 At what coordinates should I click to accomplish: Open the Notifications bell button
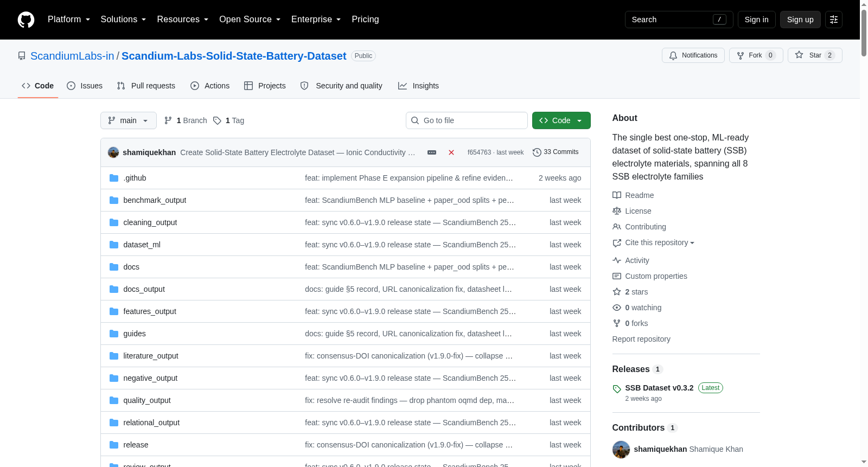693,55
